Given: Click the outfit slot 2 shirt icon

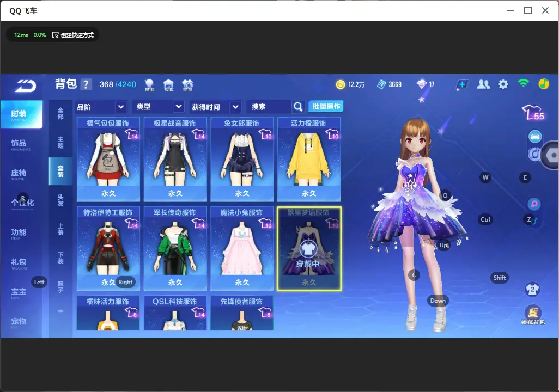Looking at the screenshot, I should [x=533, y=289].
